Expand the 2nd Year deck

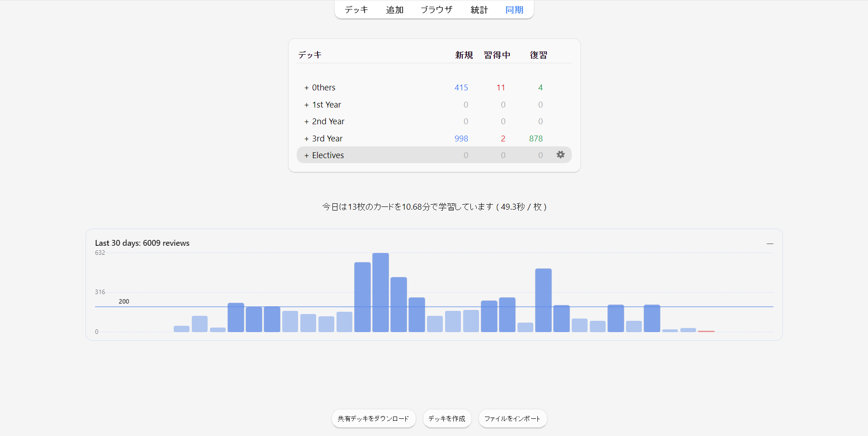click(306, 122)
